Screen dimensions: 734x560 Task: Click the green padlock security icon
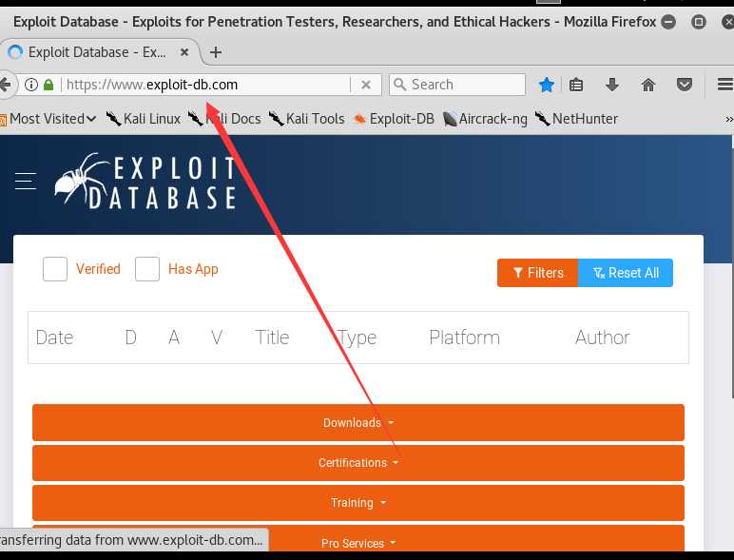coord(48,85)
